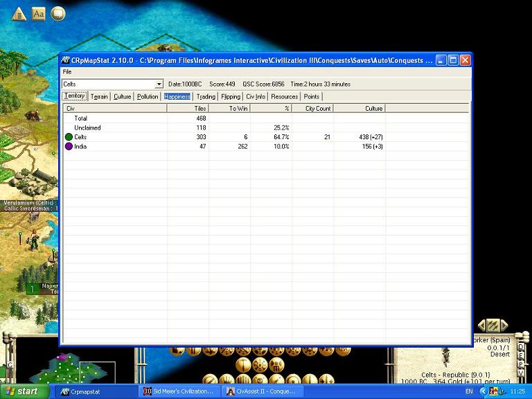Switch to Sid Meier's Civilization taskbar button
532x399 pixels.
(179, 391)
